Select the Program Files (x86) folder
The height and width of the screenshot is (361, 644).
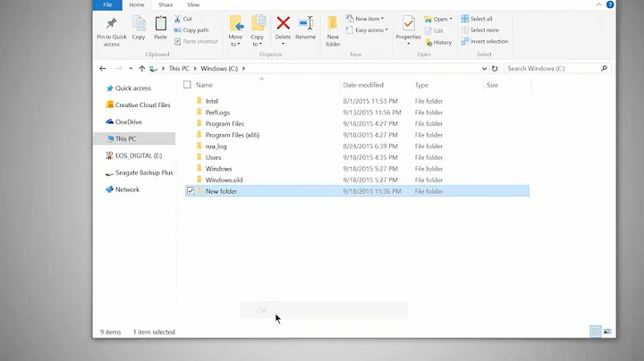click(233, 135)
